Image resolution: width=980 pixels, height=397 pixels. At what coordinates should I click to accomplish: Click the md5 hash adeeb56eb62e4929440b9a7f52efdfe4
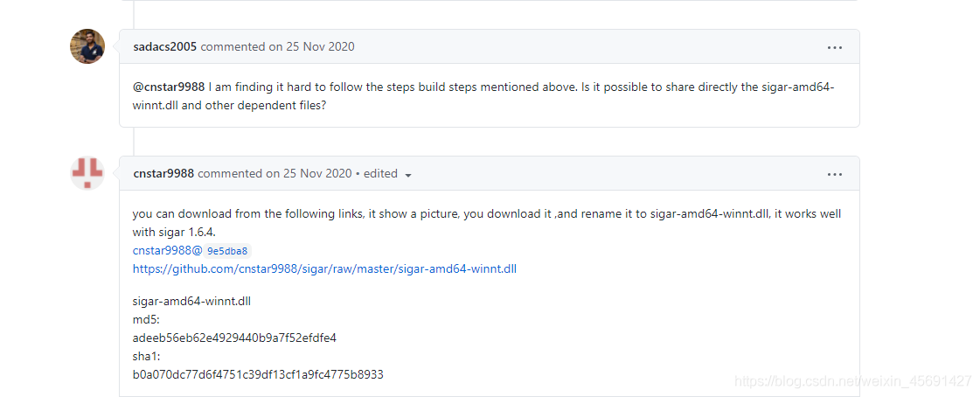tap(234, 338)
